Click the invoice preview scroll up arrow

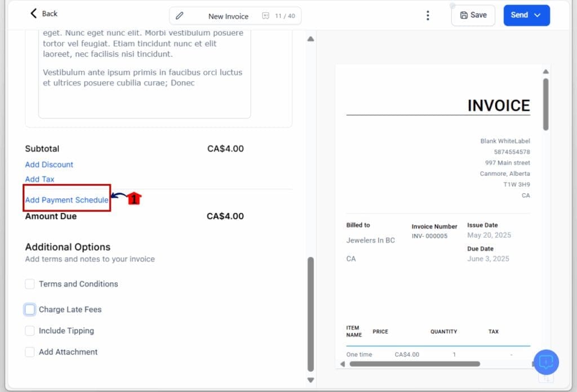(545, 72)
